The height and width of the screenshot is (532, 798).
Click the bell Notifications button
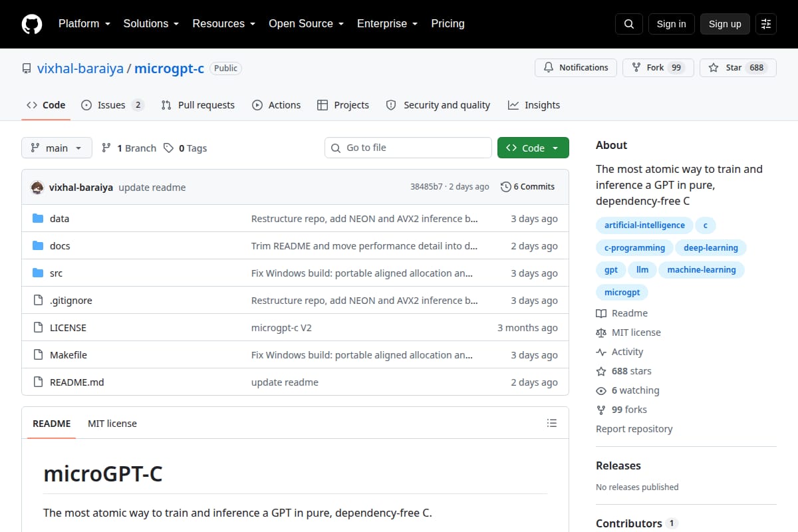(x=576, y=68)
